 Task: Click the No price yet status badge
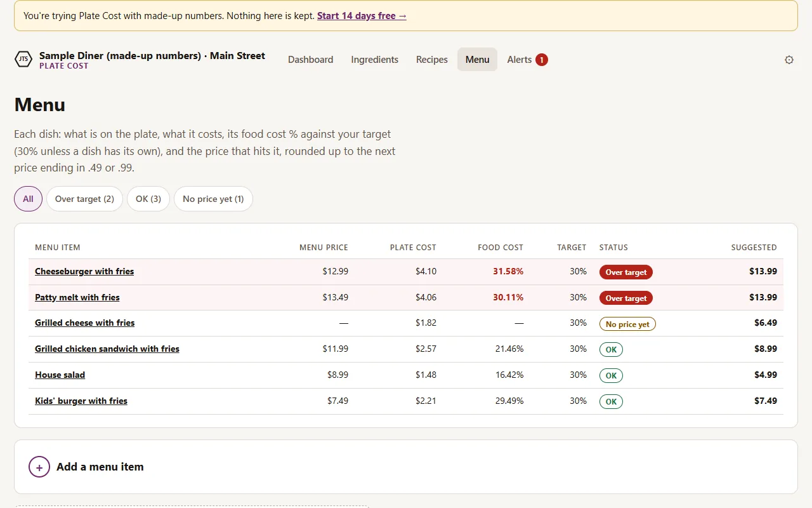[x=627, y=324]
